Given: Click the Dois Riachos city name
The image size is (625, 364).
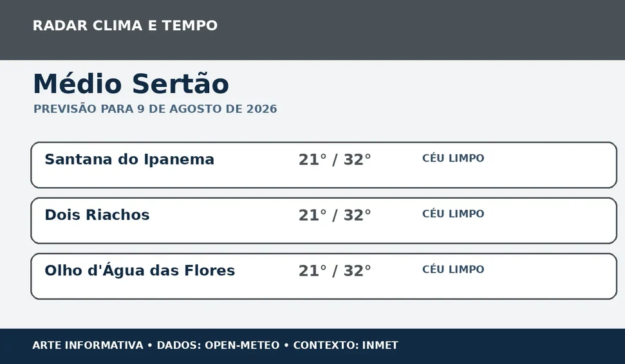Looking at the screenshot, I should click(x=97, y=215).
